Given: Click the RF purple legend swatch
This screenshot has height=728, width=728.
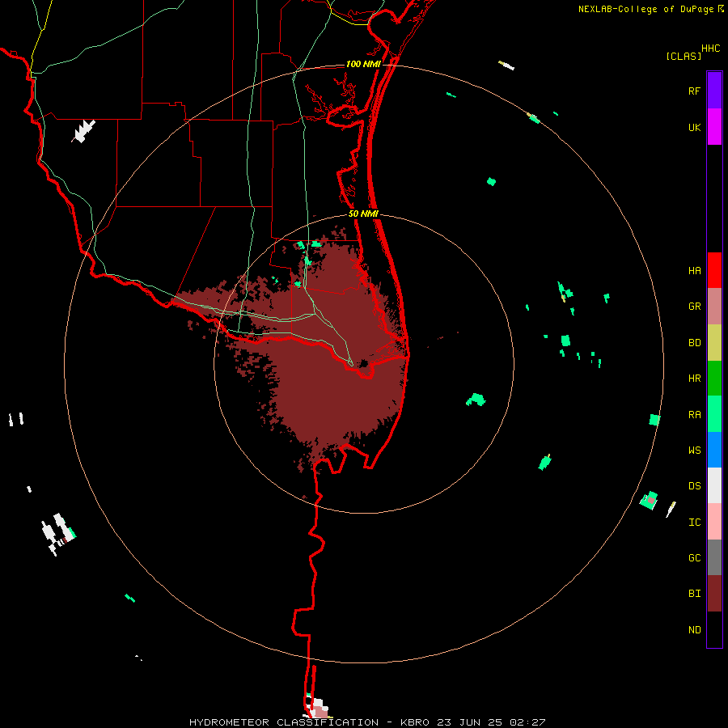Looking at the screenshot, I should tap(714, 91).
